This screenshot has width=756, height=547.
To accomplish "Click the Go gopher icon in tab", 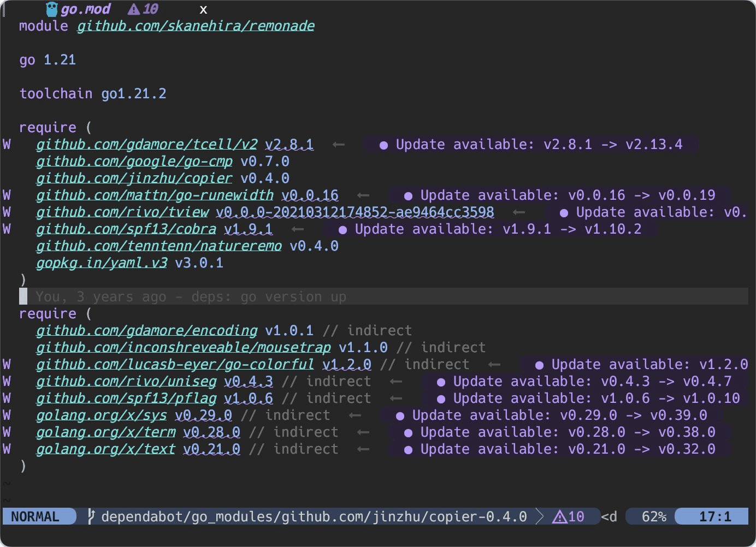I will [52, 9].
